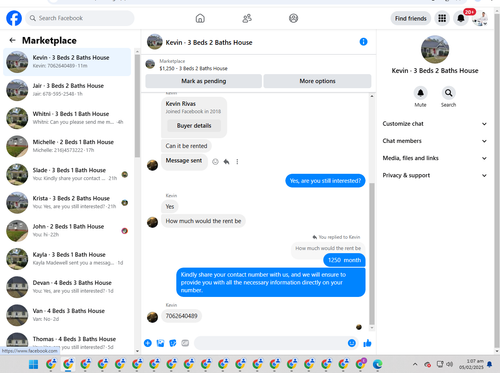Open the apps grid menu
The image size is (500, 373).
click(x=442, y=18)
